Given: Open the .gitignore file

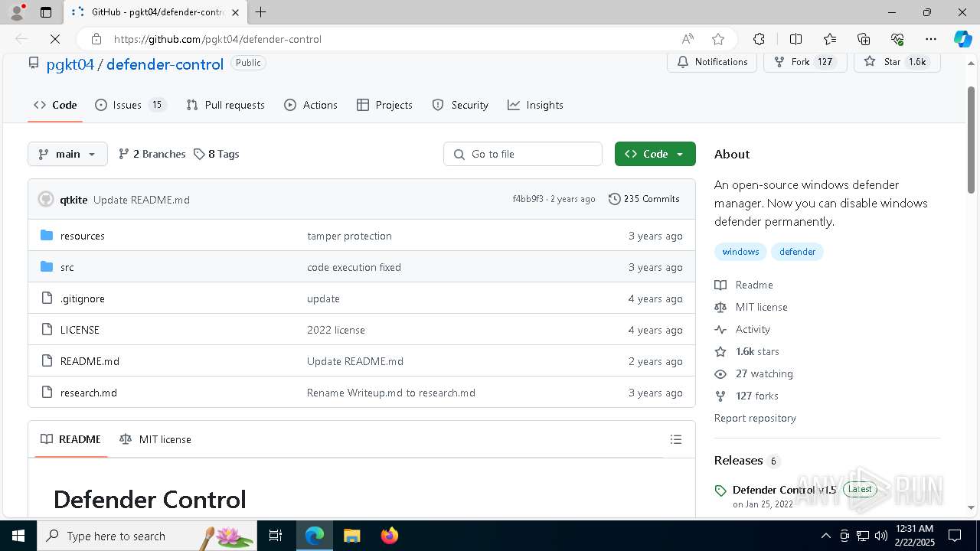Looking at the screenshot, I should click(x=83, y=298).
